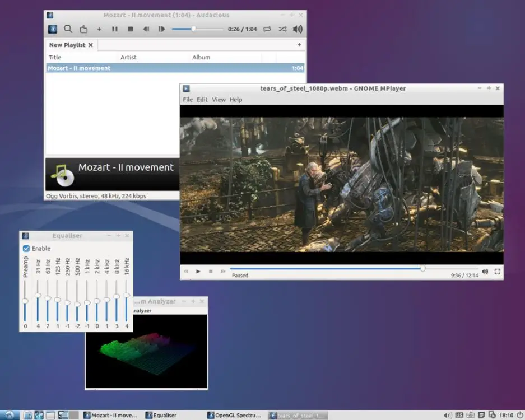525x420 pixels.
Task: Toggle shuffle mode in Audacious
Action: (x=282, y=29)
